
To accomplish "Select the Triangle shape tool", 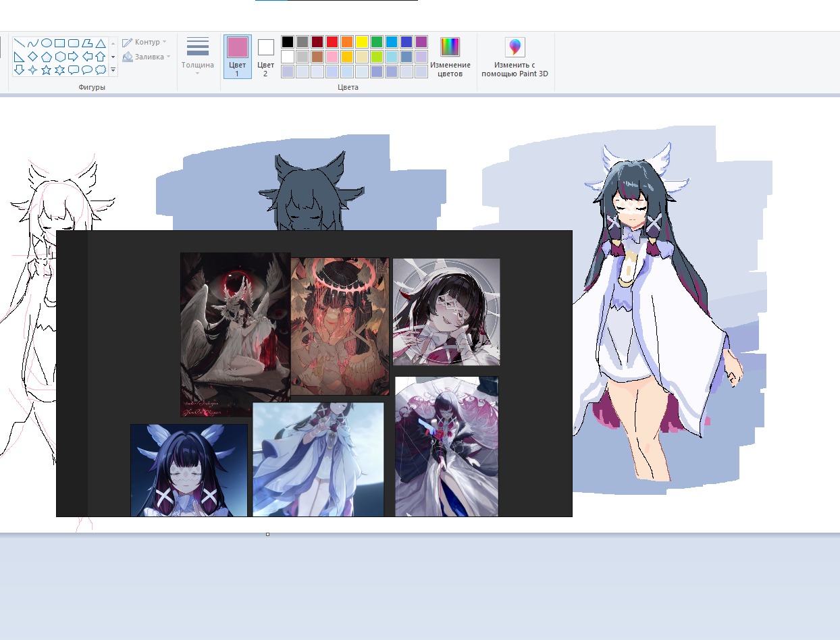I will (x=100, y=43).
